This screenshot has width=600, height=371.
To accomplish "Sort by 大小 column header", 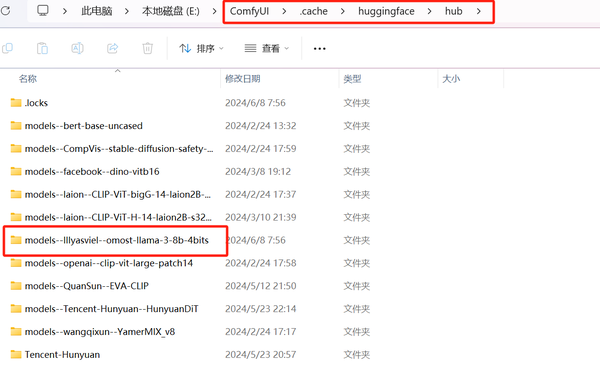I will click(451, 79).
